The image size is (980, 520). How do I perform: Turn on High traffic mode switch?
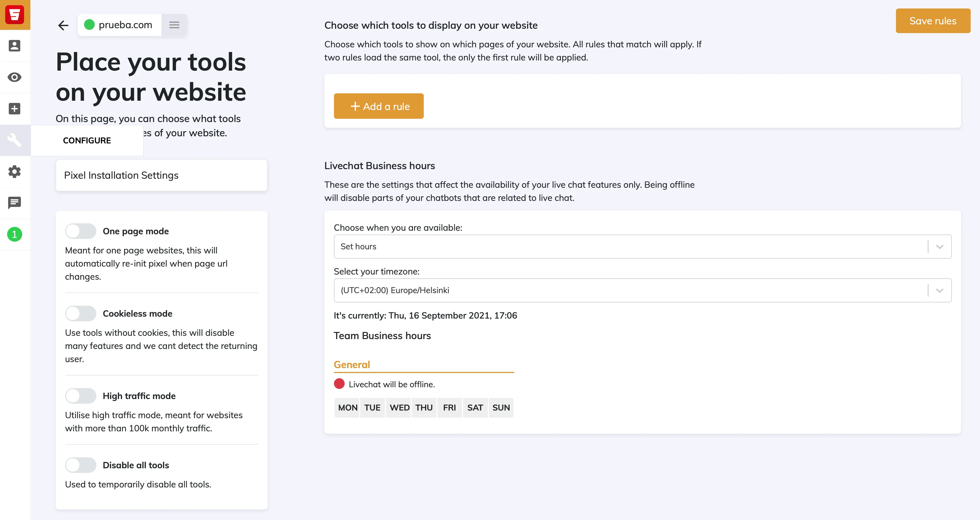point(80,396)
